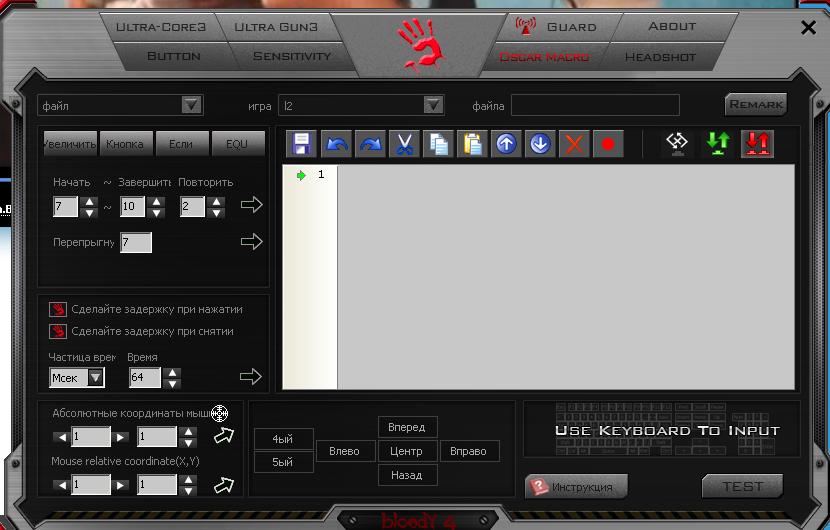830x530 pixels.
Task: Select the Oscar Macro tab
Action: tap(544, 57)
